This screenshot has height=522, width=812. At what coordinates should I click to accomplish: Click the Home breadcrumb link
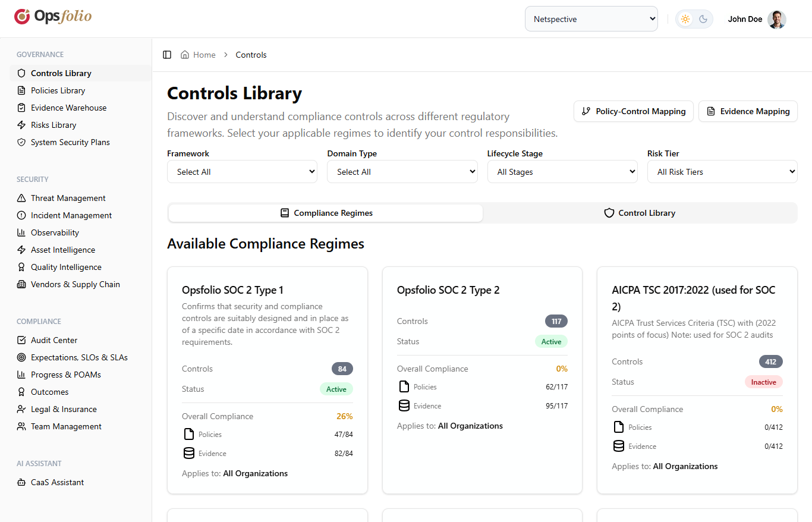click(204, 54)
